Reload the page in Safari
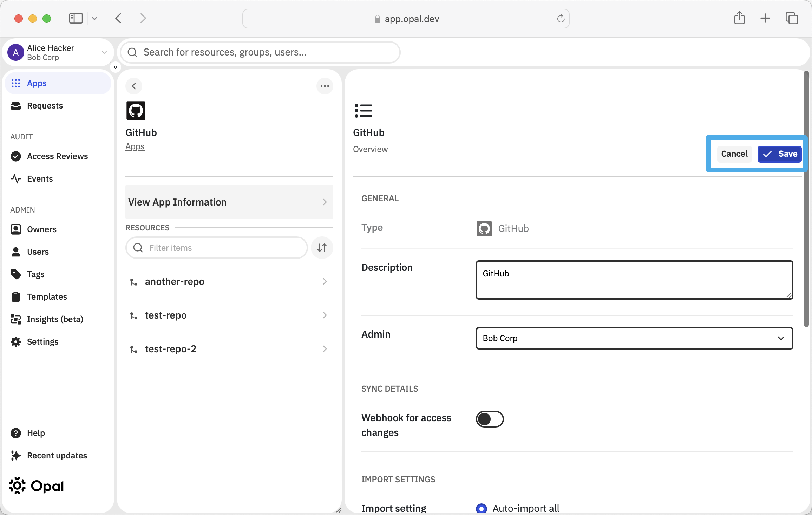812x515 pixels. (561, 19)
